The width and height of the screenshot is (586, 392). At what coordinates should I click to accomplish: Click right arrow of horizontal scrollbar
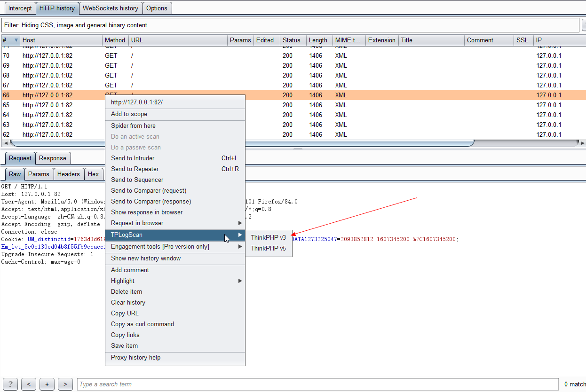583,143
